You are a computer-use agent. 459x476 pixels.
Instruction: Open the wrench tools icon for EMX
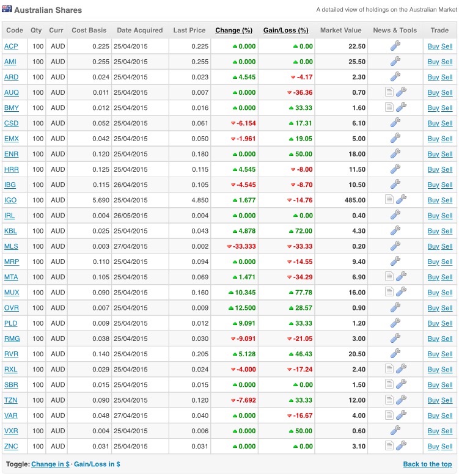tap(395, 138)
